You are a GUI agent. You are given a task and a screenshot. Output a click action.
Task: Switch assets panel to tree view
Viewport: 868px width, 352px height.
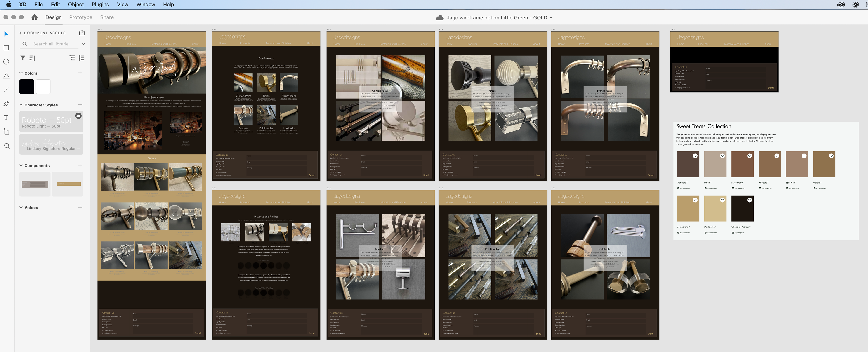pyautogui.click(x=72, y=58)
